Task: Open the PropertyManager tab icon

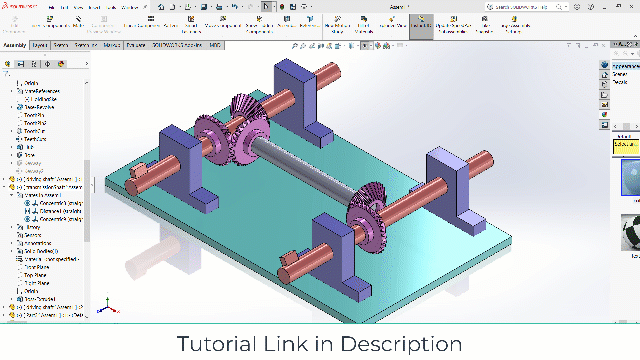Action: pos(21,64)
